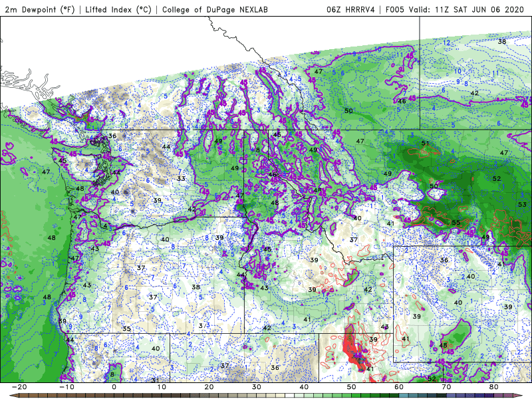The height and width of the screenshot is (399, 532).
Task: Click the 80 colorbar tick label
Action: [x=494, y=387]
